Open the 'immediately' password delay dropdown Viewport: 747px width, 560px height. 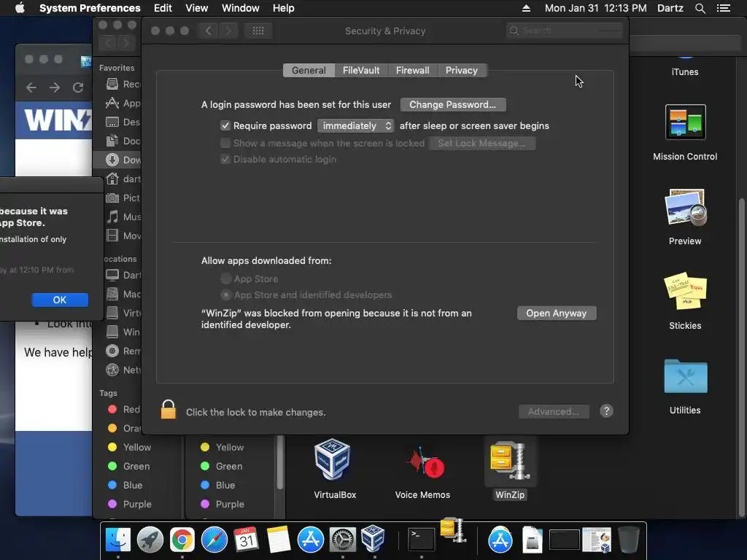(356, 125)
